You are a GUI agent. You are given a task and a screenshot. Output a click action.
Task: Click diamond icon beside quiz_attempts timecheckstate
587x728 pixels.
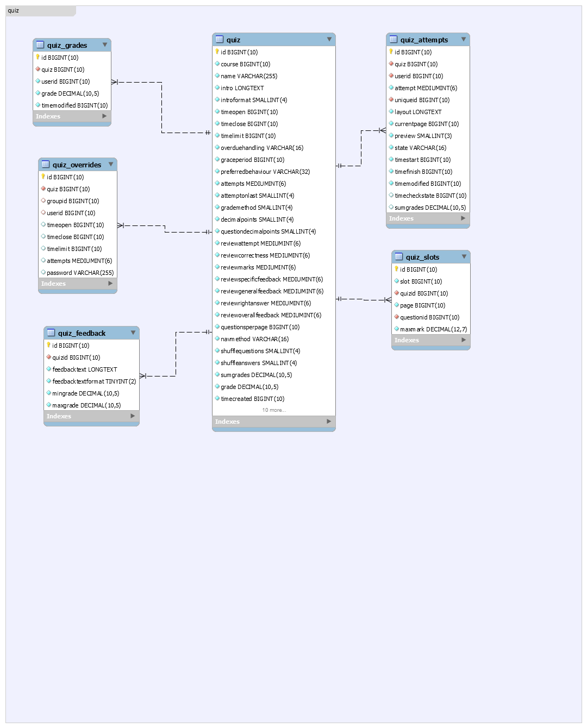point(391,195)
